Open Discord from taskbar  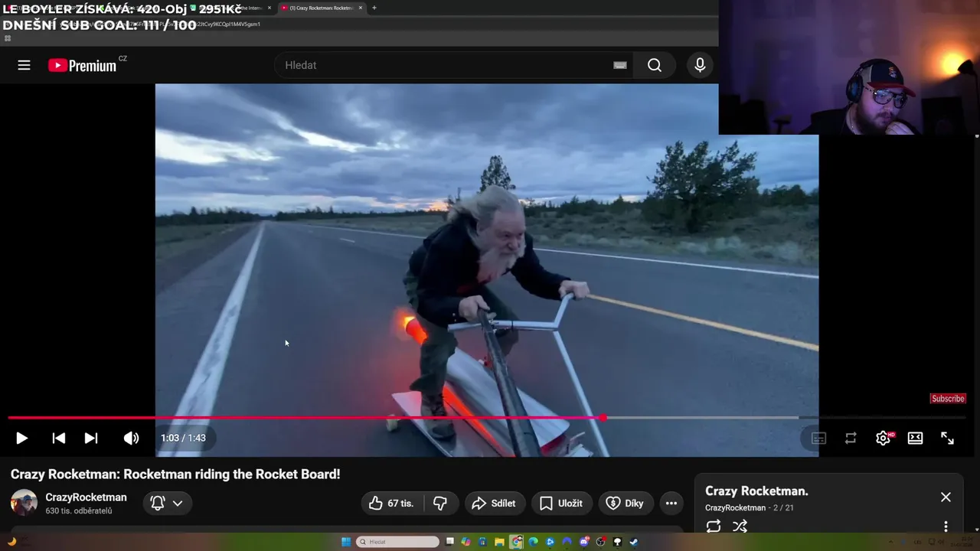584,542
